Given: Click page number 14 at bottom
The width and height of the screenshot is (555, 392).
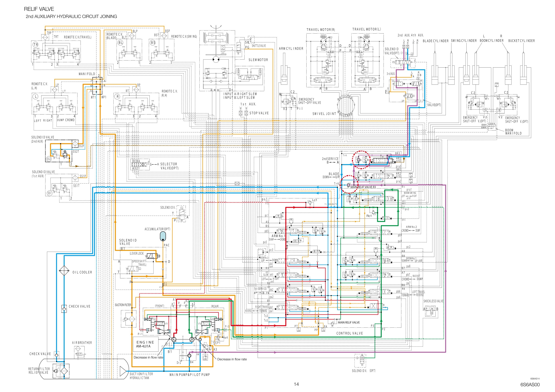Looking at the screenshot, I should tap(296, 384).
